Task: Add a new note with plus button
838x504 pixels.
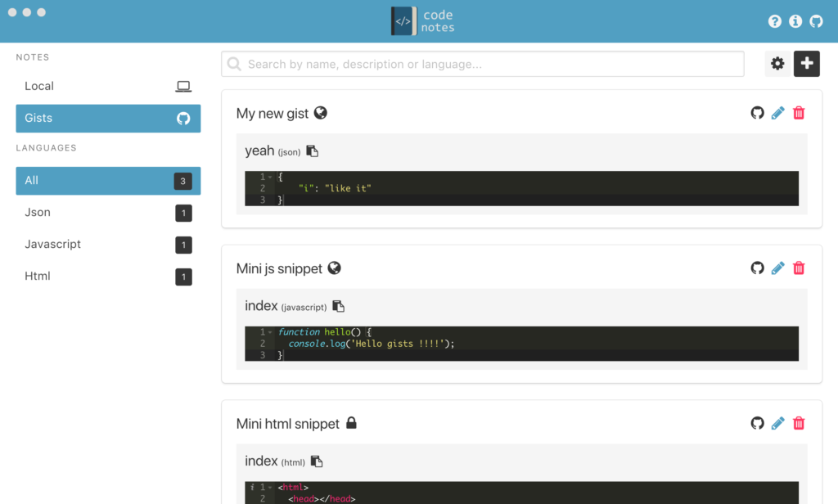Action: click(807, 64)
